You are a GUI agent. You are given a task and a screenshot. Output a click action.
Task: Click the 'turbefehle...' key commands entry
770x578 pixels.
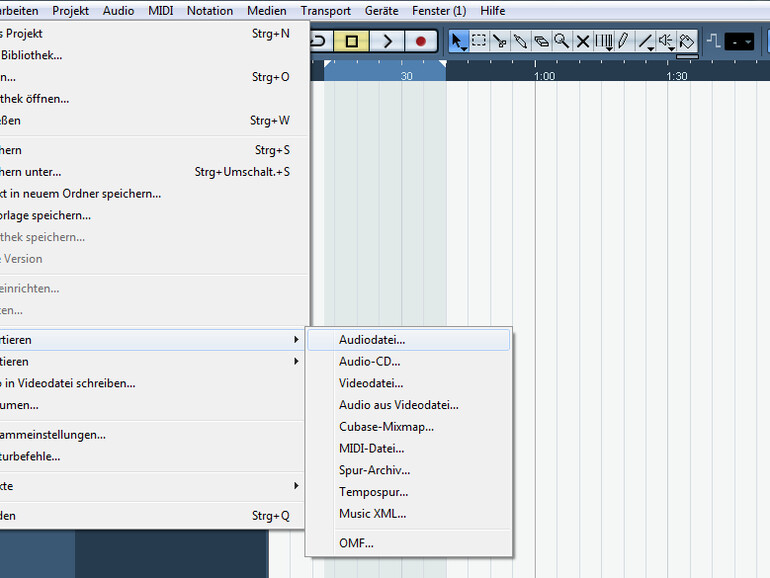(x=152, y=456)
